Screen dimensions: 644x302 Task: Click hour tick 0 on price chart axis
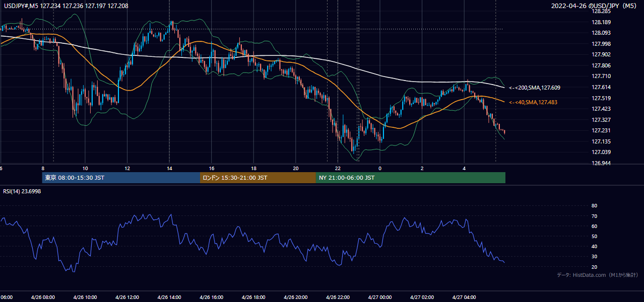click(x=380, y=168)
